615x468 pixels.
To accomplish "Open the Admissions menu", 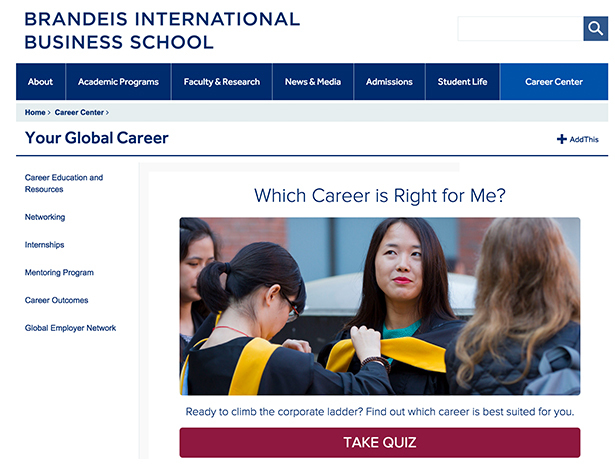I will [389, 82].
